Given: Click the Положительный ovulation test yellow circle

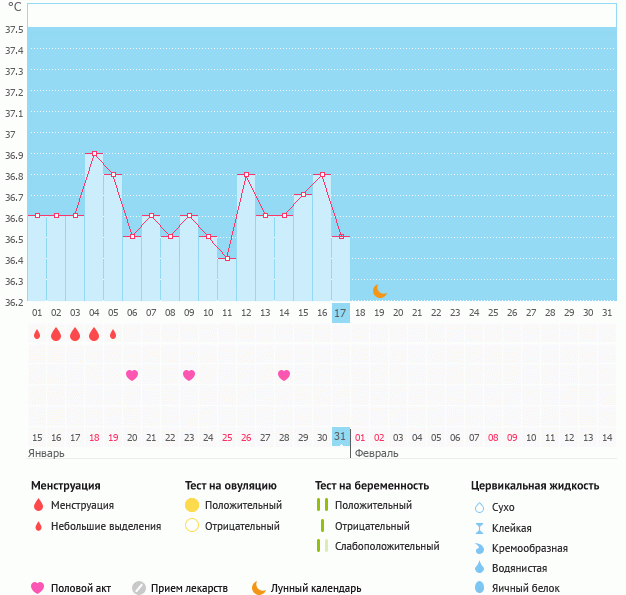Looking at the screenshot, I should coord(192,505).
